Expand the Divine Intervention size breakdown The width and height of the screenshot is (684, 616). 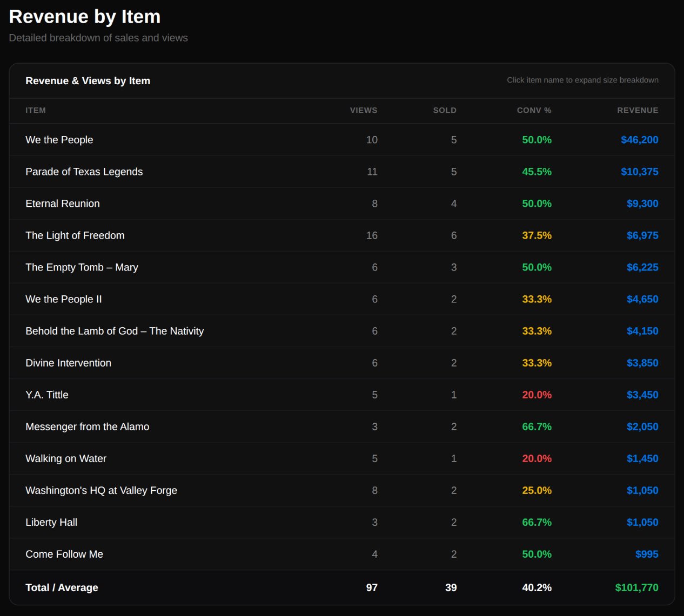coord(69,363)
